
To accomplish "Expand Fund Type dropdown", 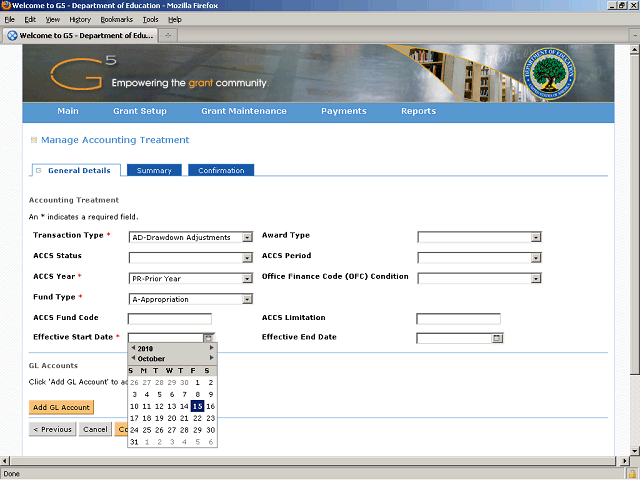I will tap(247, 299).
